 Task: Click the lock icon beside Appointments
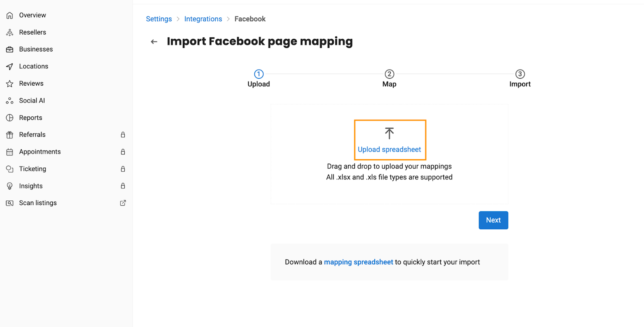123,152
